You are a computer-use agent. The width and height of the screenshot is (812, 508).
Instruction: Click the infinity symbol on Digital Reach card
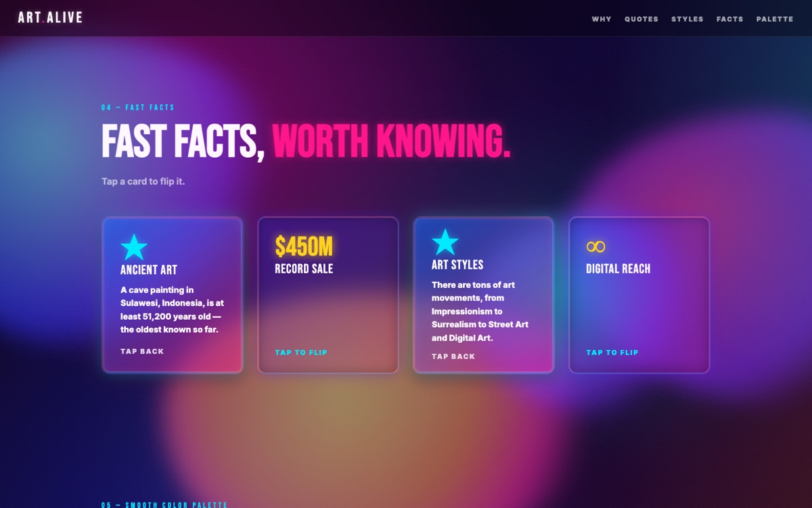(595, 247)
